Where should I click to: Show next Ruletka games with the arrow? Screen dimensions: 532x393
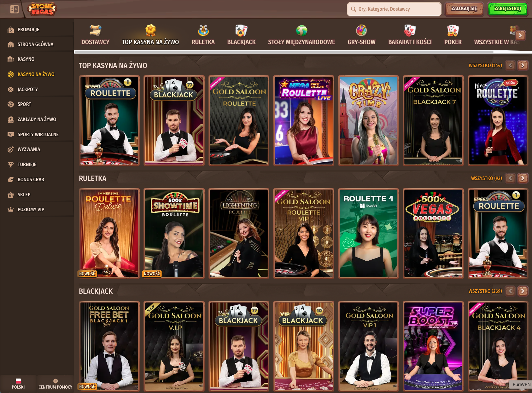point(523,178)
